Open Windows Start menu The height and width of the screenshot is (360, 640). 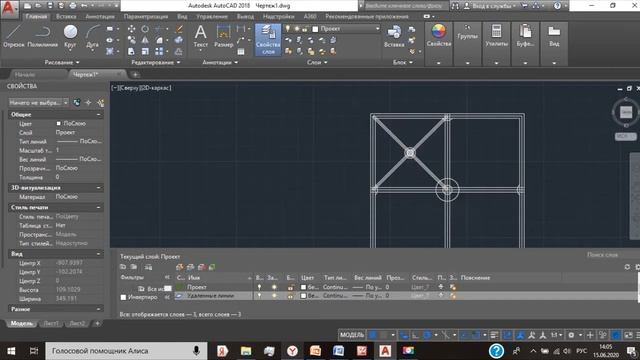[x=11, y=351]
